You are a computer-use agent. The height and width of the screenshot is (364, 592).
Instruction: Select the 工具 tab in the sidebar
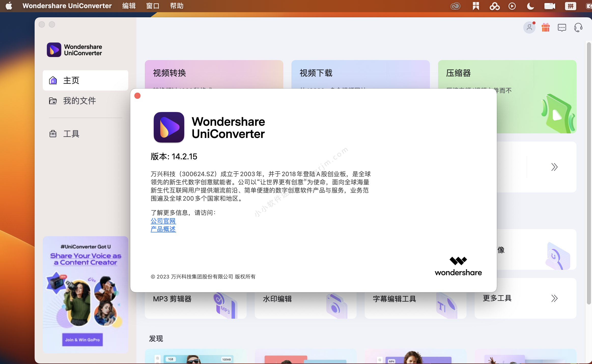[x=86, y=134]
